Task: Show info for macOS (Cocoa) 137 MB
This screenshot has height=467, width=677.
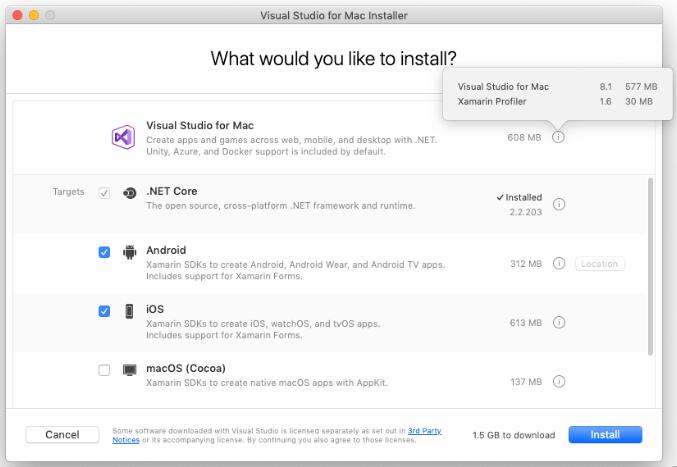Action: [x=559, y=382]
